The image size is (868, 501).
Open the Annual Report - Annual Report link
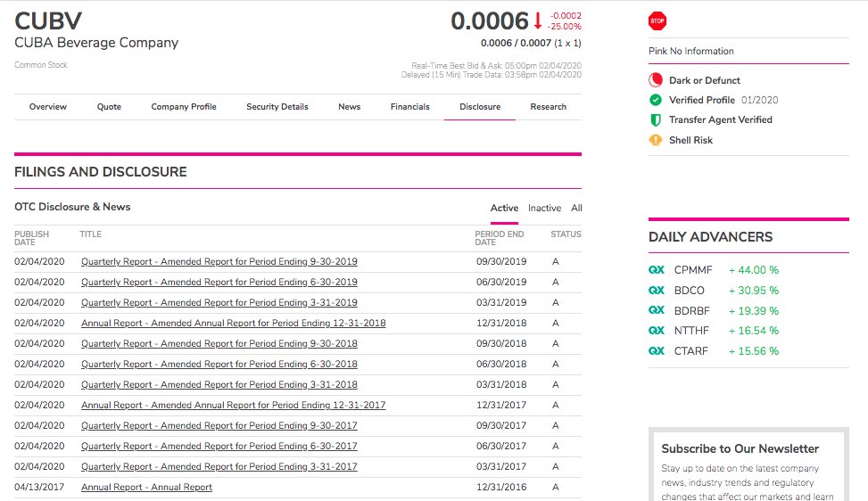coord(146,487)
